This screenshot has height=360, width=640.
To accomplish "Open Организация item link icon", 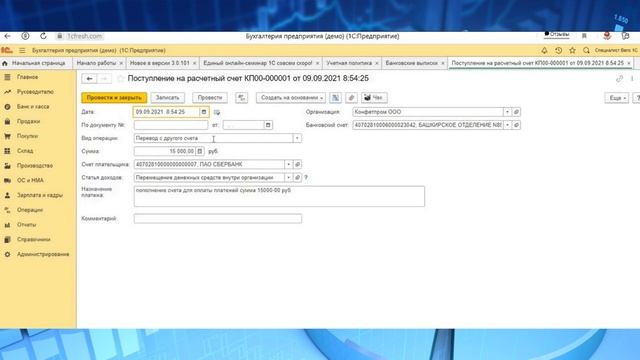I will pyautogui.click(x=516, y=112).
